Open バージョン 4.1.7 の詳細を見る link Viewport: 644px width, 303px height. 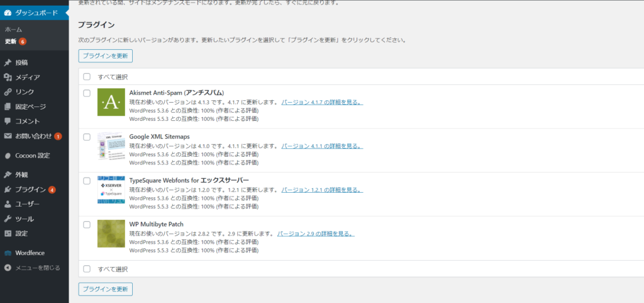(x=322, y=103)
